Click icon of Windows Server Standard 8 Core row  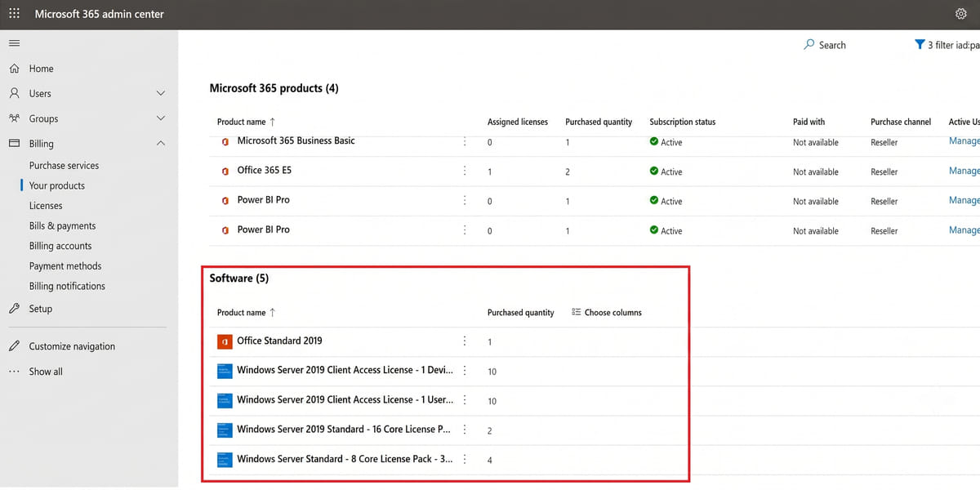[225, 459]
